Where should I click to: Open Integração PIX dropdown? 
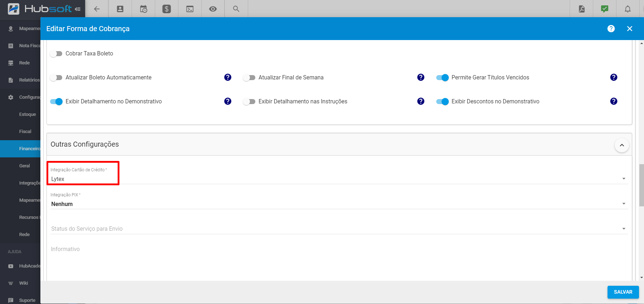click(x=339, y=204)
